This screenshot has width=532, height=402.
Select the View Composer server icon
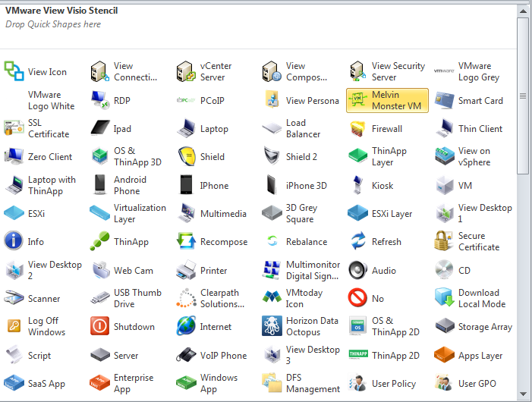272,71
